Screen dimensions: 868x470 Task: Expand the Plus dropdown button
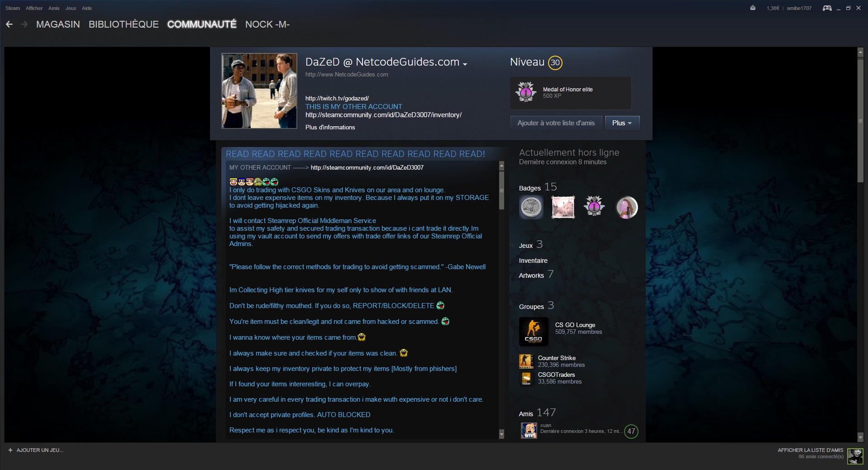(622, 123)
